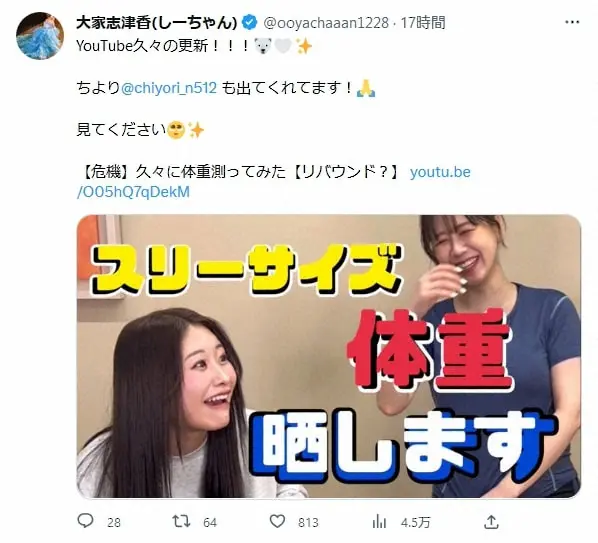The image size is (598, 543).
Task: Click the blue verified badge
Action: [x=250, y=23]
